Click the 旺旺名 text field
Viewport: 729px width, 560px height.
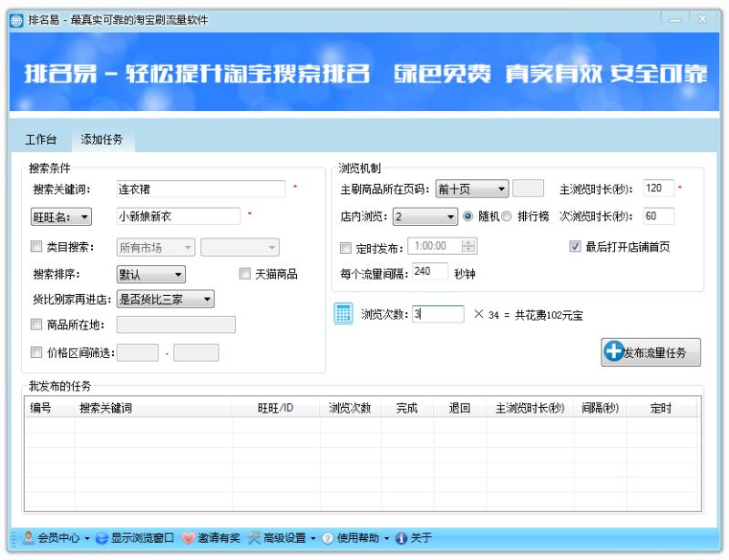tap(179, 216)
